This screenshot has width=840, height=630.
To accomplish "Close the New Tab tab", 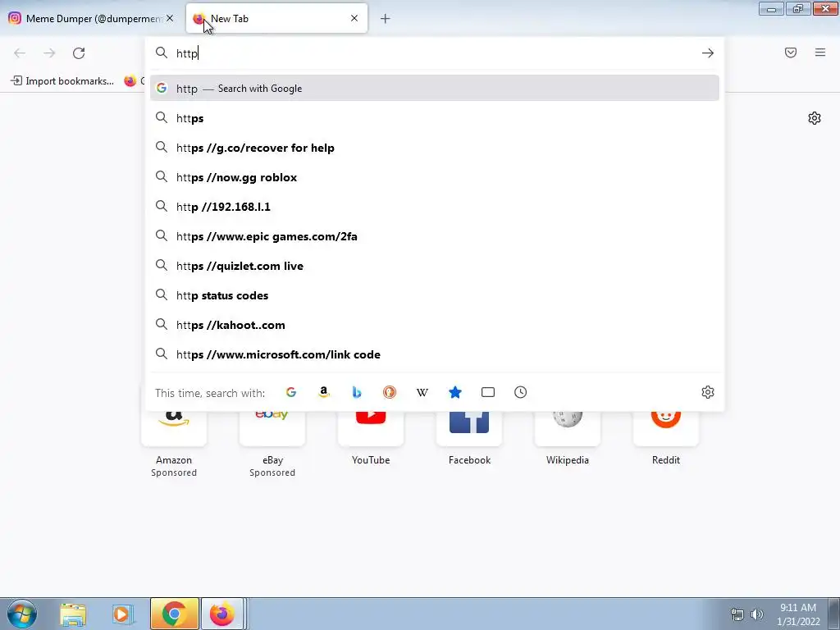I will click(x=354, y=18).
